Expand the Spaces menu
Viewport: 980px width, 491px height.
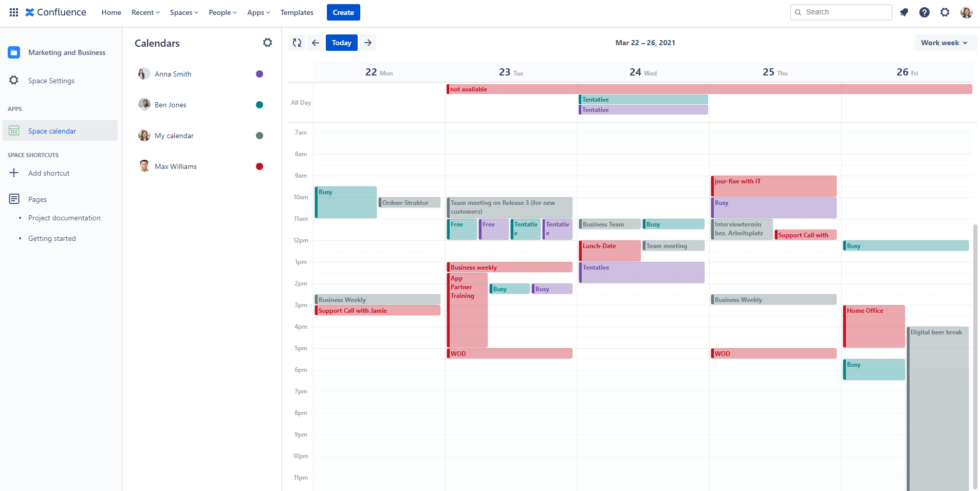[x=184, y=12]
